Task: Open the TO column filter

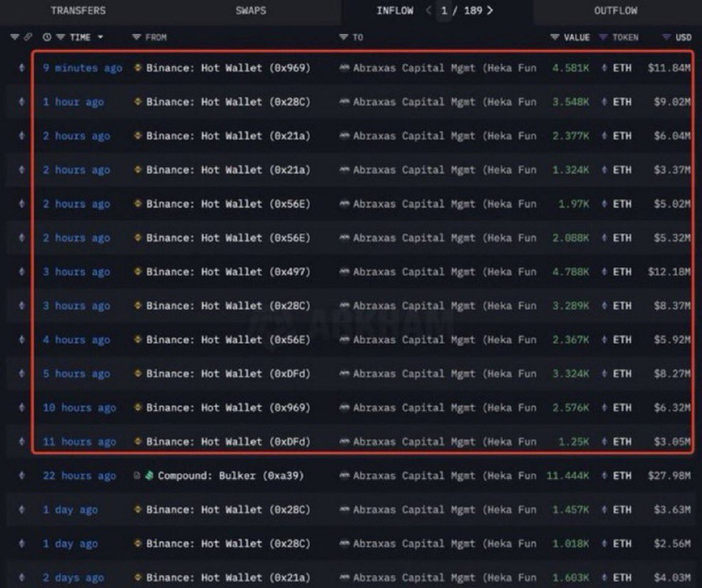Action: click(x=344, y=37)
